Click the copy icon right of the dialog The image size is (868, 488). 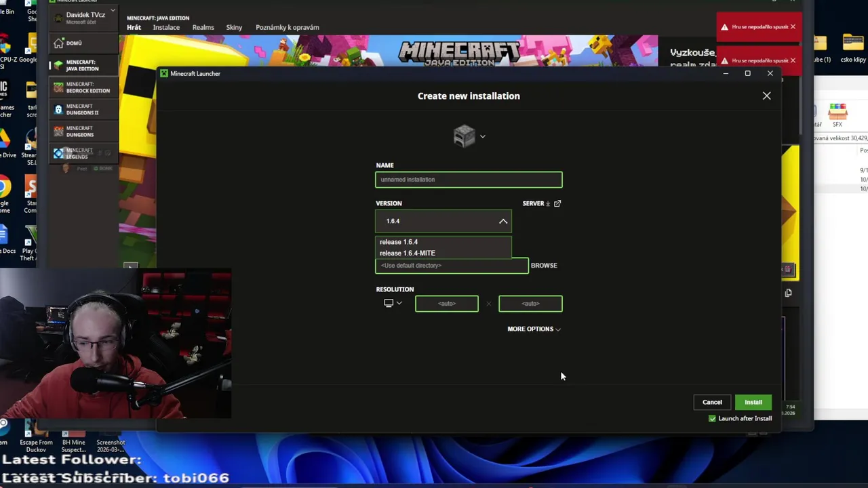click(788, 293)
